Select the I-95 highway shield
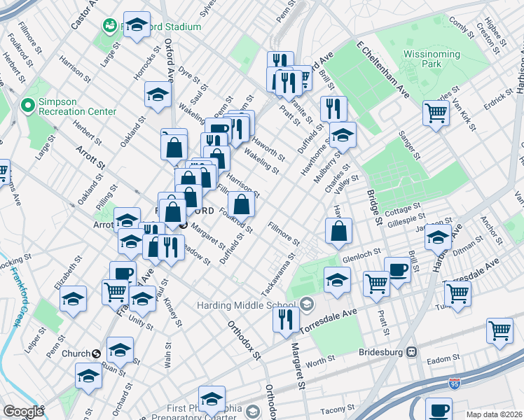Image resolution: width=524 pixels, height=420 pixels. 454,384
